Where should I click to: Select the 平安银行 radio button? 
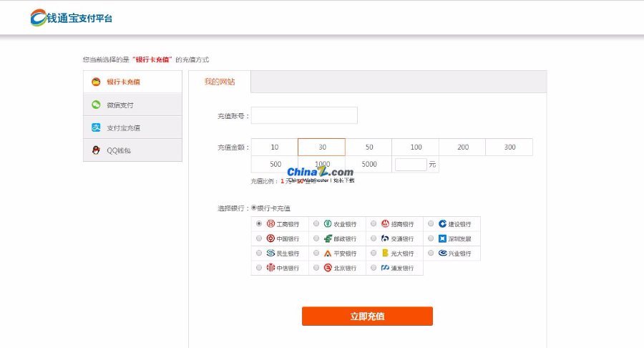[x=316, y=253]
